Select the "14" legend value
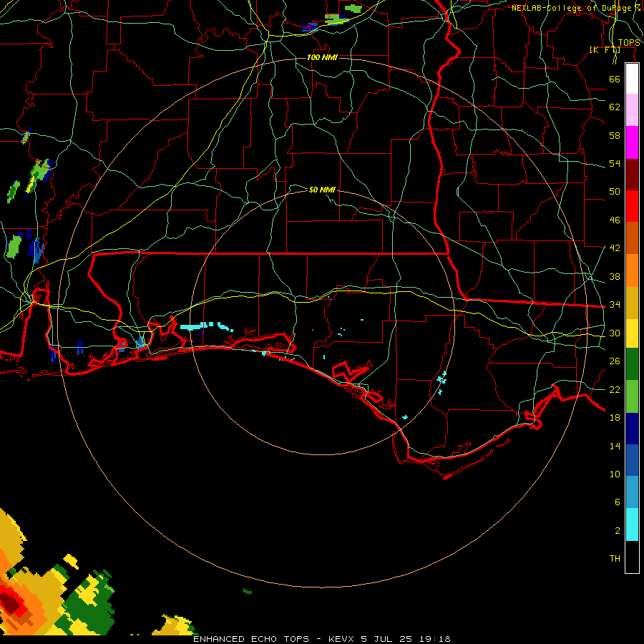This screenshot has height=644, width=644. click(x=615, y=446)
